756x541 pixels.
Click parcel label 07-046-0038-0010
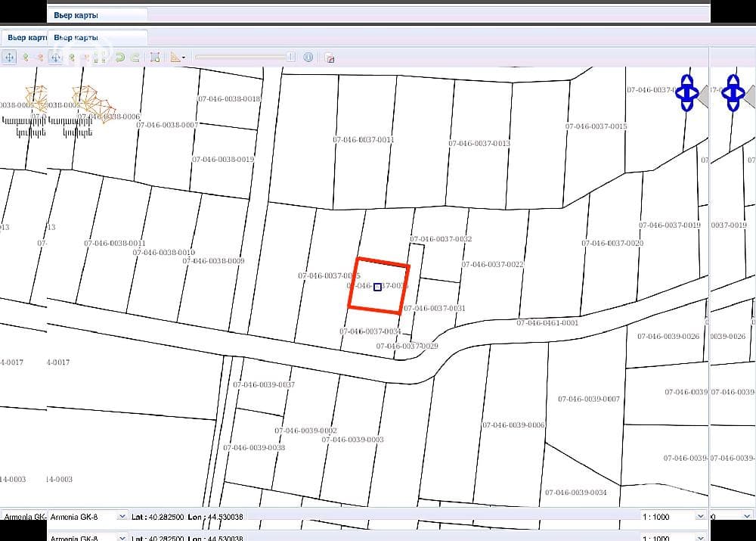point(164,253)
